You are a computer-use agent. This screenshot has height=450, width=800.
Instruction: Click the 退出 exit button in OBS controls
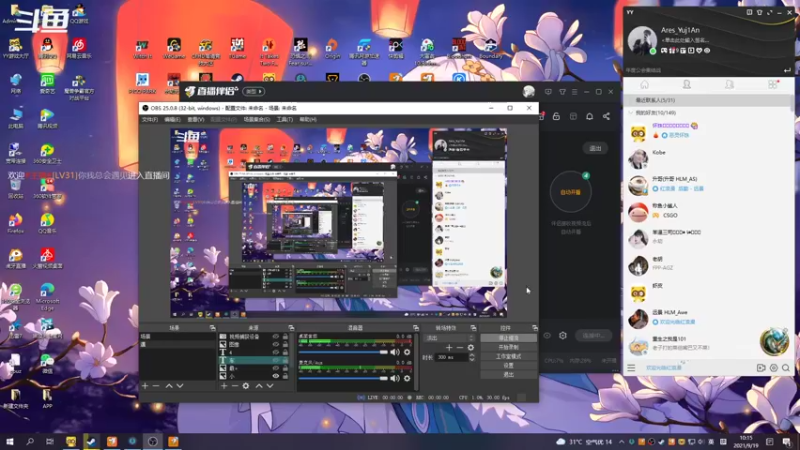coord(508,374)
